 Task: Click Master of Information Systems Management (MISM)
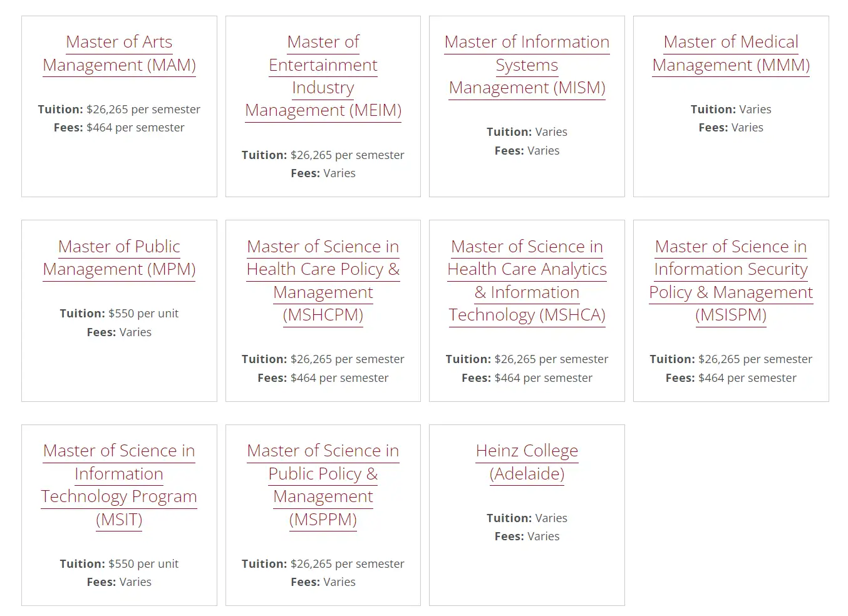click(x=527, y=64)
